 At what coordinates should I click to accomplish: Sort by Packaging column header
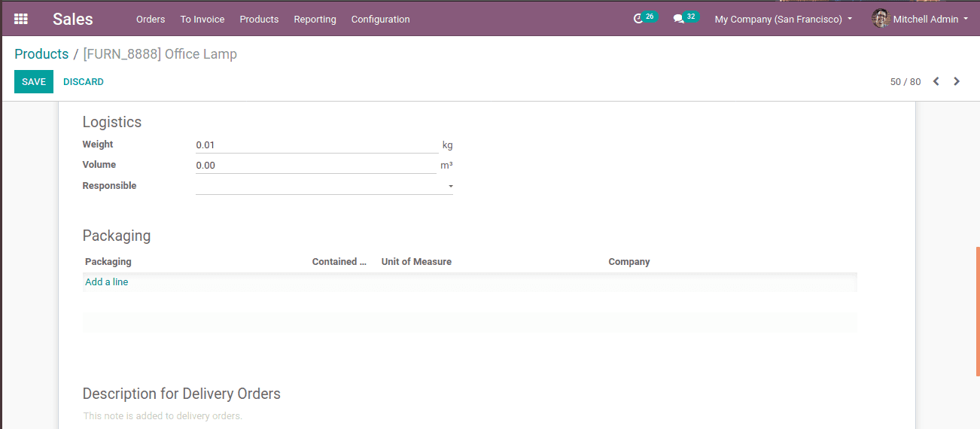(x=108, y=262)
